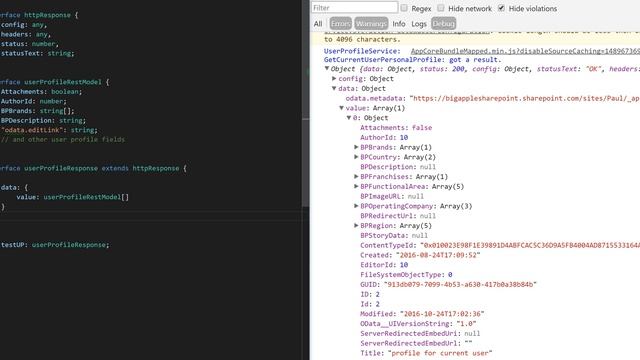Collapse the data: Object node

[334, 88]
